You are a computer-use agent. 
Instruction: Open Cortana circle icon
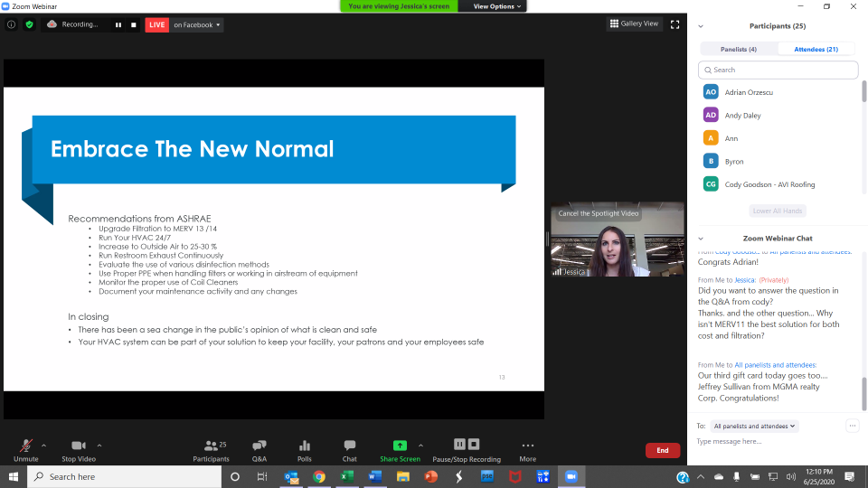click(235, 476)
